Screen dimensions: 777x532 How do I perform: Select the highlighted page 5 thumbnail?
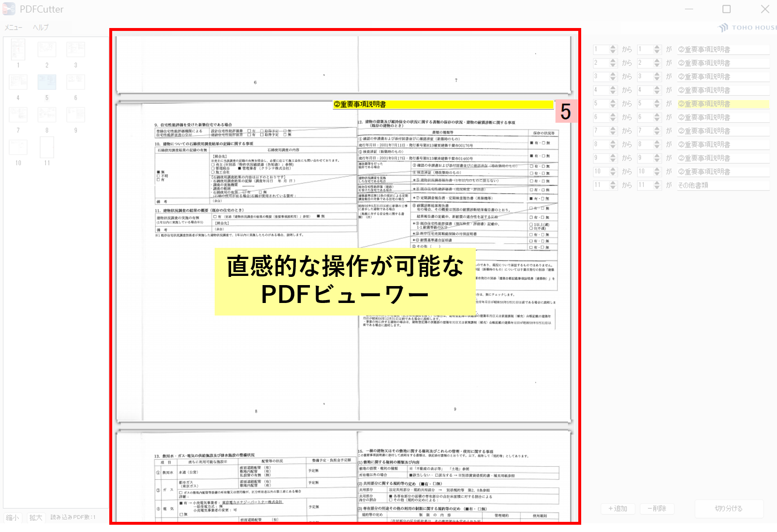click(47, 82)
